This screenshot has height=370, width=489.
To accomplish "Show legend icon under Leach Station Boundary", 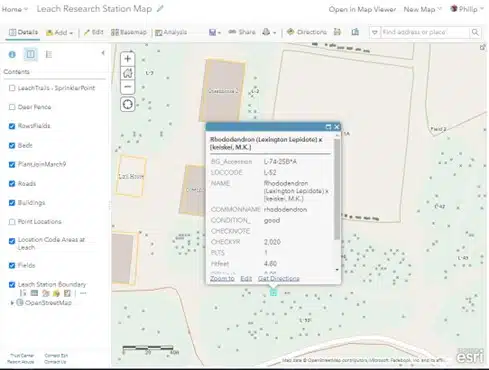I will point(23,293).
